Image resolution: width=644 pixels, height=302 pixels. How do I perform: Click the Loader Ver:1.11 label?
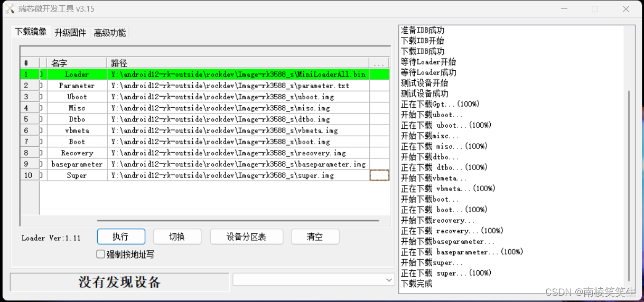[x=51, y=238]
